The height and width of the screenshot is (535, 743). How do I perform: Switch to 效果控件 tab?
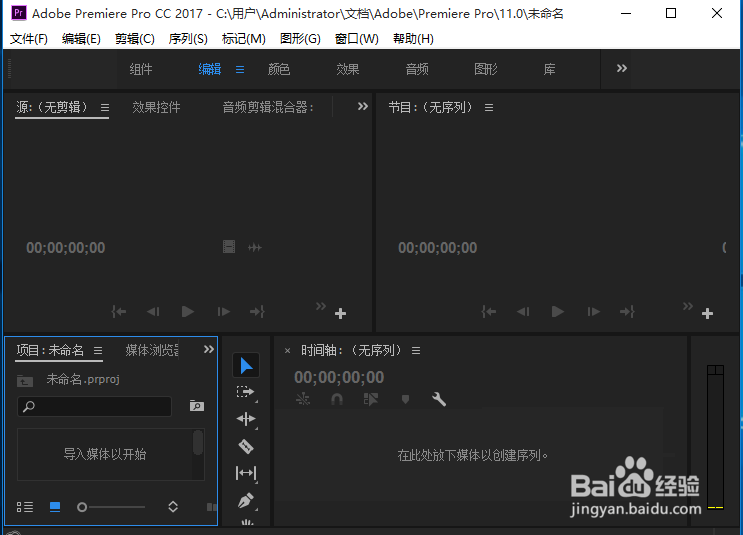[x=156, y=107]
